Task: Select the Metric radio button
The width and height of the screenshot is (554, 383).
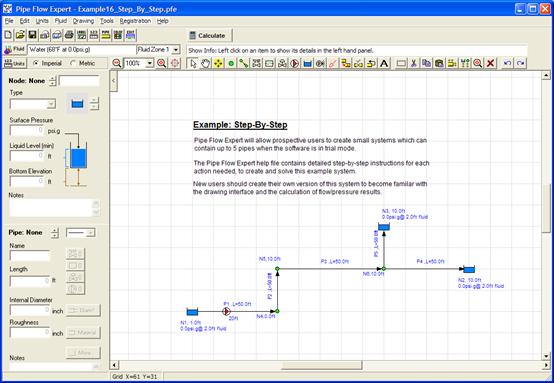Action: click(x=73, y=63)
